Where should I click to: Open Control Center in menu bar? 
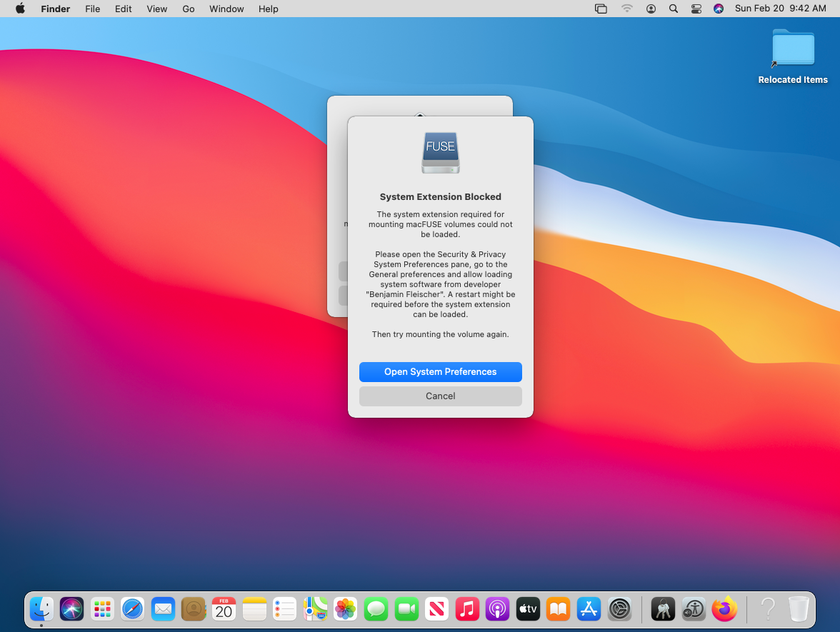[x=696, y=9]
